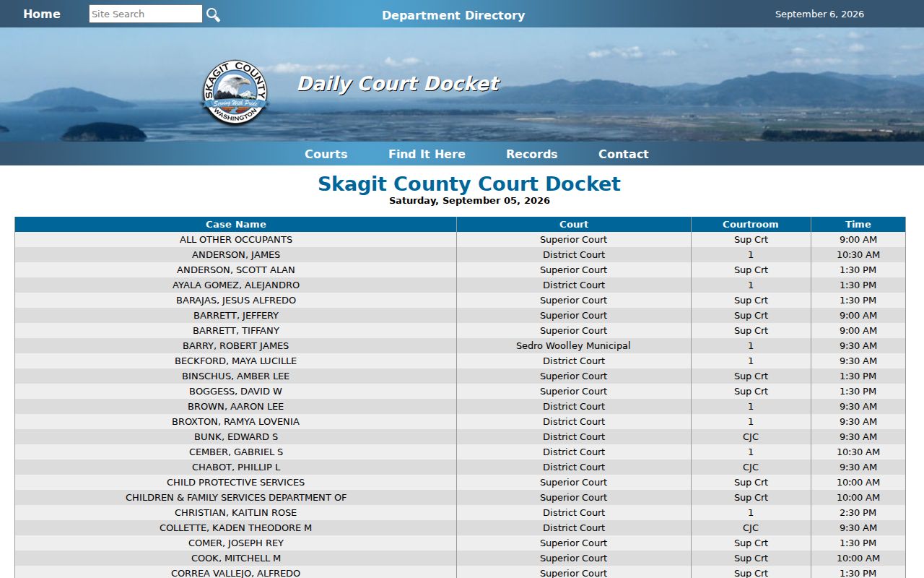Click the Skagit County Court Docket heading
The width and height of the screenshot is (924, 578).
(x=469, y=184)
